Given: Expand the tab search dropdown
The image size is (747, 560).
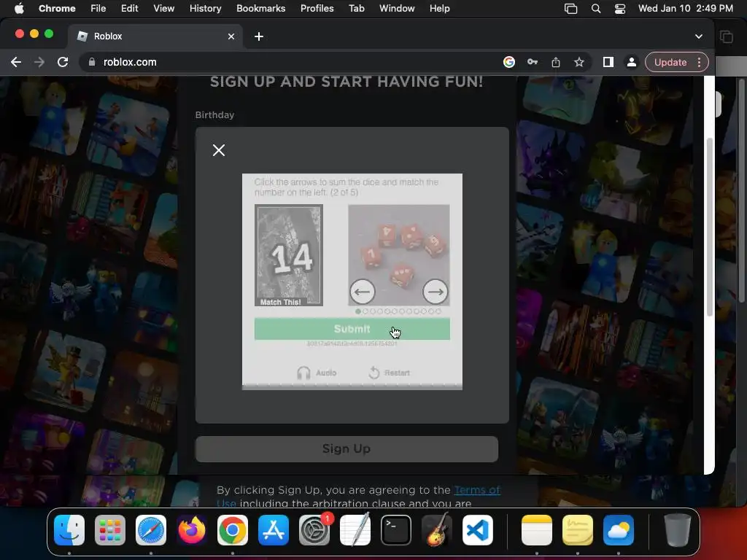Looking at the screenshot, I should 698,36.
